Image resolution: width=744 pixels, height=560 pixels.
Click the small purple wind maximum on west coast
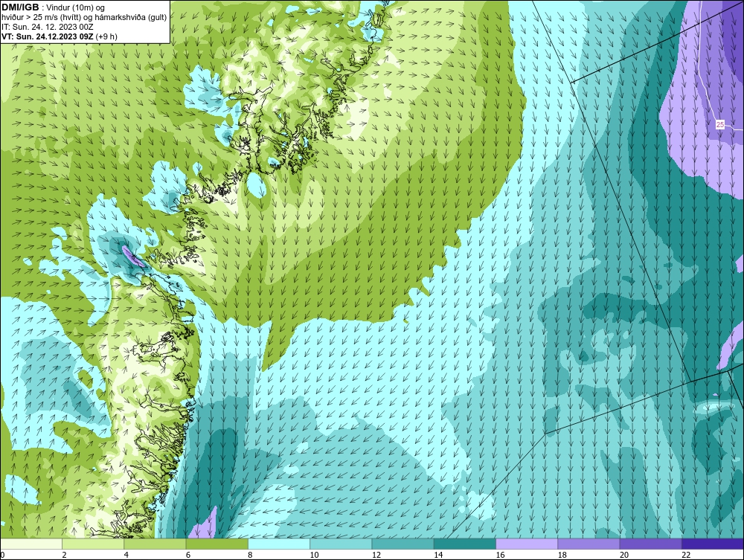[132, 257]
